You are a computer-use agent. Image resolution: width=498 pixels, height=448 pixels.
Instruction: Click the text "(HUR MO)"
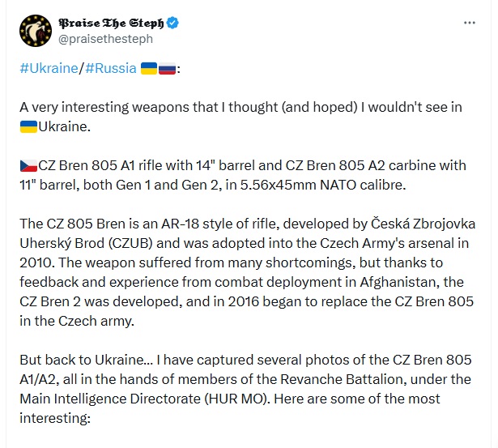click(x=237, y=399)
